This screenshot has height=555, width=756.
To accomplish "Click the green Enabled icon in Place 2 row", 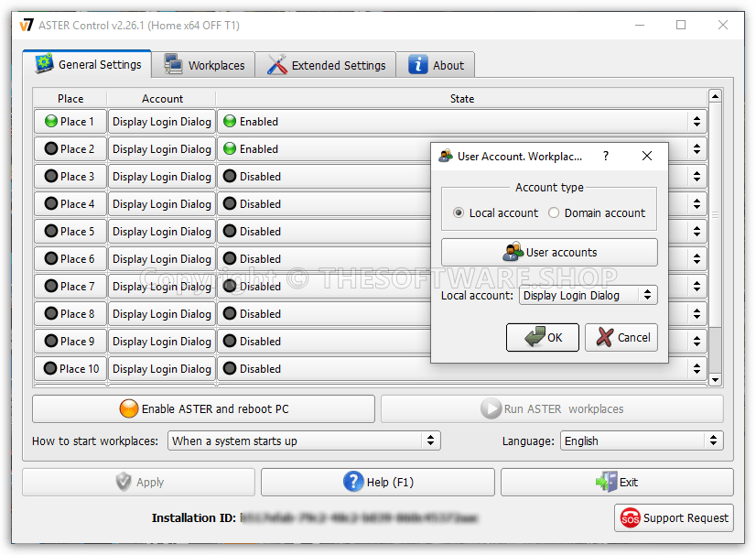I will [230, 148].
